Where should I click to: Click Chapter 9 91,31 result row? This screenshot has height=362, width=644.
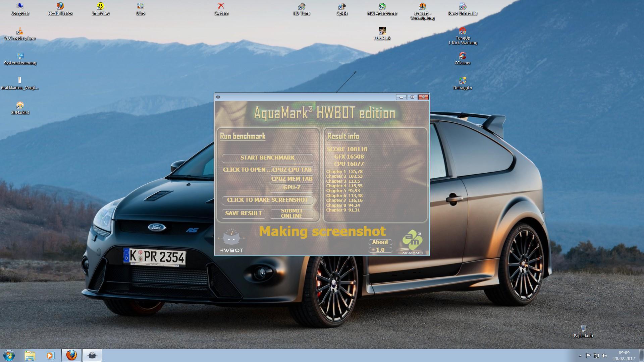(x=343, y=210)
